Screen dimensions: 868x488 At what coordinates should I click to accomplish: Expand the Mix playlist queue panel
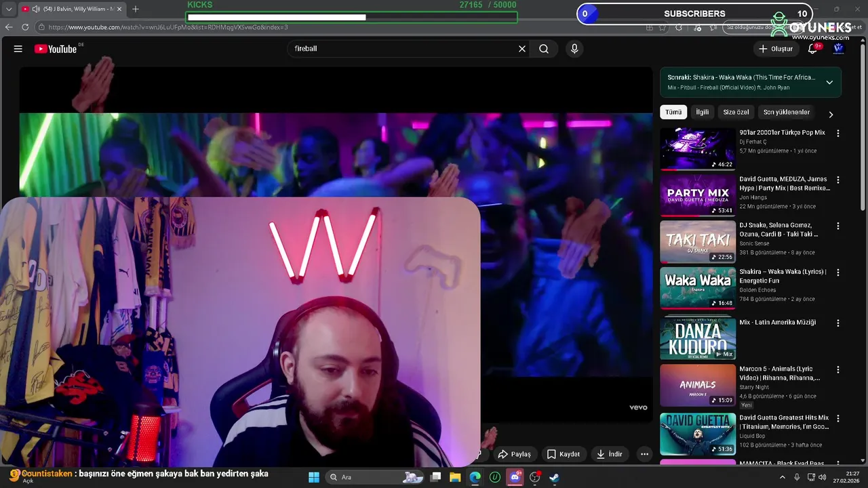(829, 82)
